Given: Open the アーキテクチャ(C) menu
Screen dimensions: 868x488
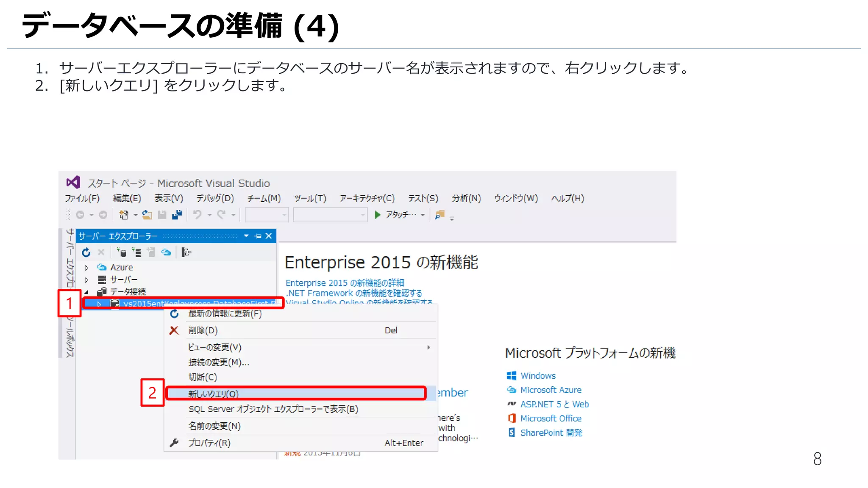Looking at the screenshot, I should click(x=367, y=198).
